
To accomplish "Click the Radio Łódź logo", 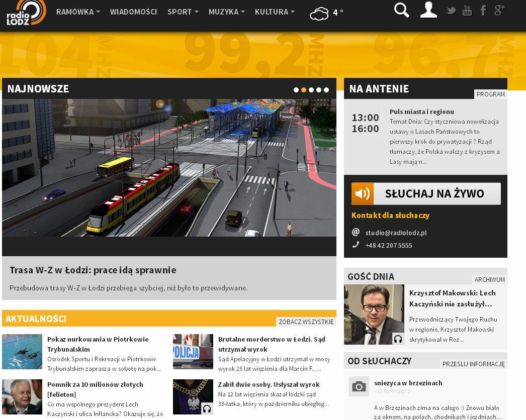I will tap(26, 12).
